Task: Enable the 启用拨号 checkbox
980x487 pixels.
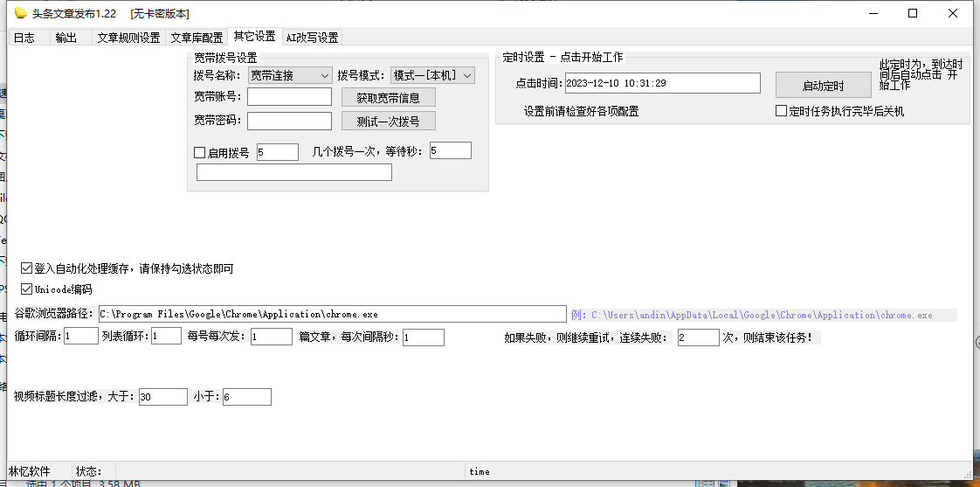Action: (200, 153)
